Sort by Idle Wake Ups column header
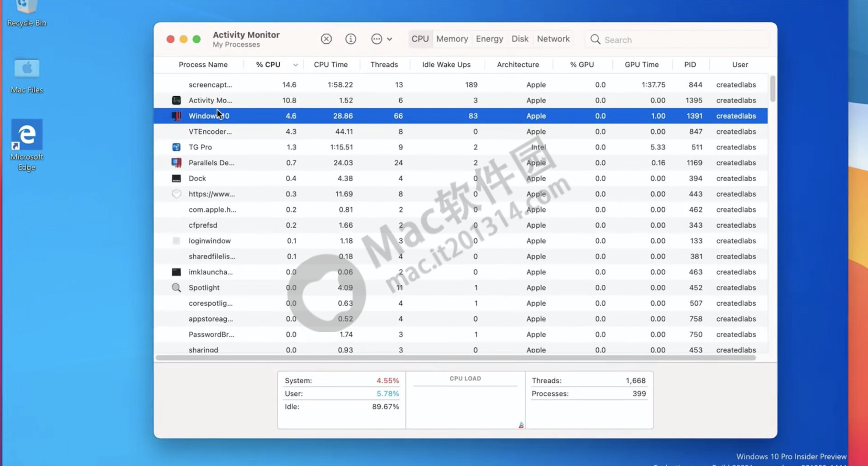Screen dimensions: 868x466 point(446,65)
